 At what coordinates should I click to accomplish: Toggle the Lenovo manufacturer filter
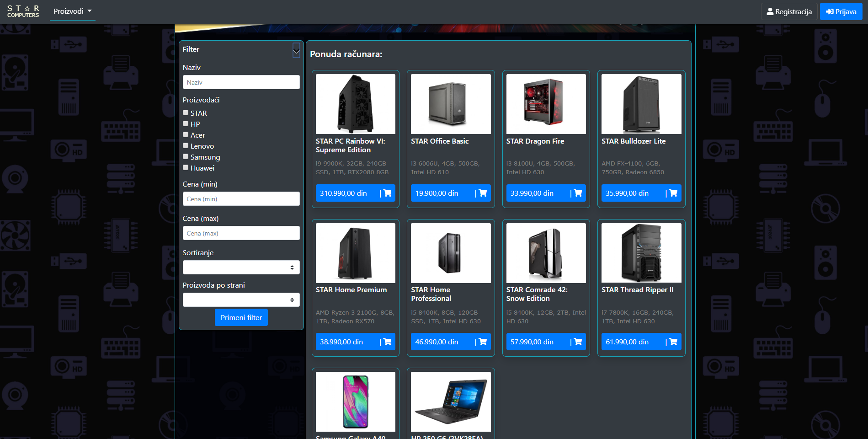coord(186,145)
